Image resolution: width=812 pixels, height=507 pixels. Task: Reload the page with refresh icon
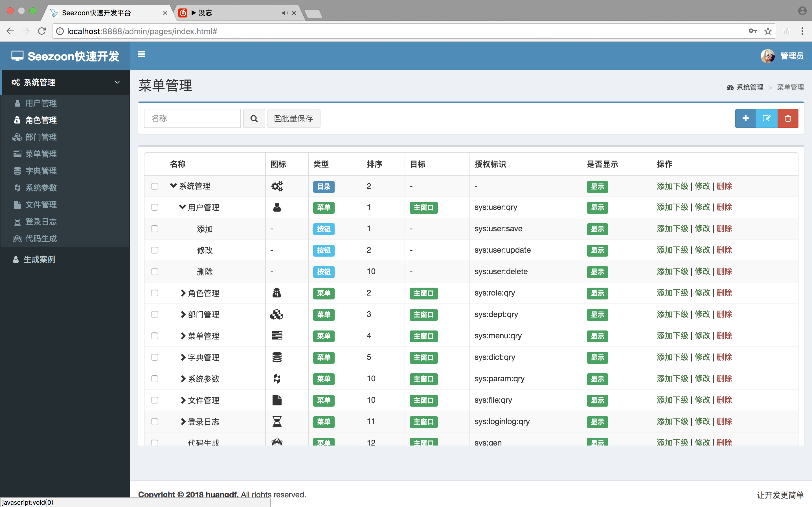click(42, 31)
